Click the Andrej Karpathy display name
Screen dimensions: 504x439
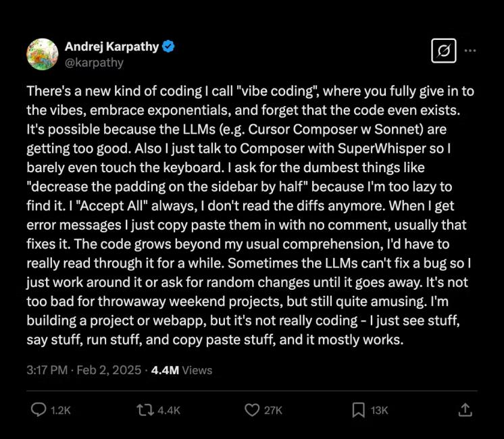pyautogui.click(x=111, y=47)
